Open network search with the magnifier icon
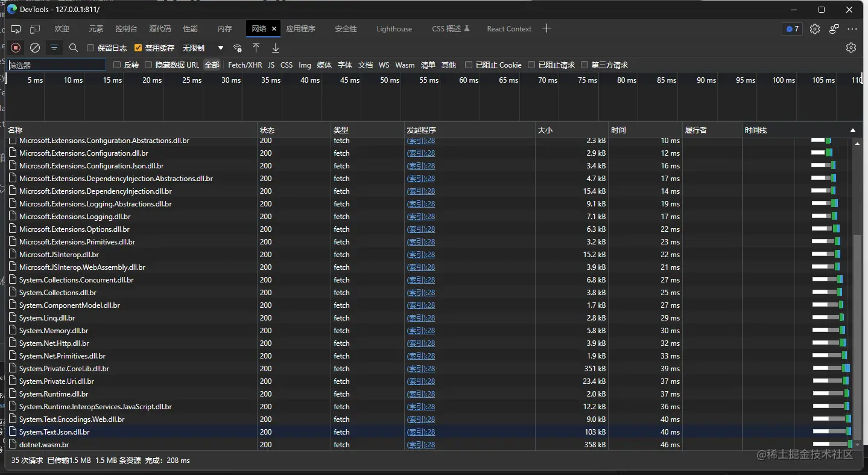Viewport: 868px width, 475px height. click(74, 48)
